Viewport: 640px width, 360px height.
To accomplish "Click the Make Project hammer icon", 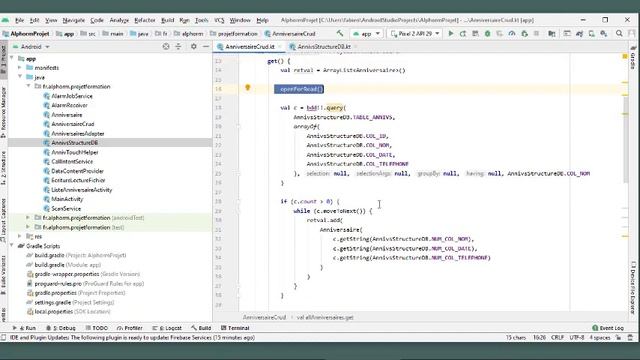I will (x=340, y=33).
